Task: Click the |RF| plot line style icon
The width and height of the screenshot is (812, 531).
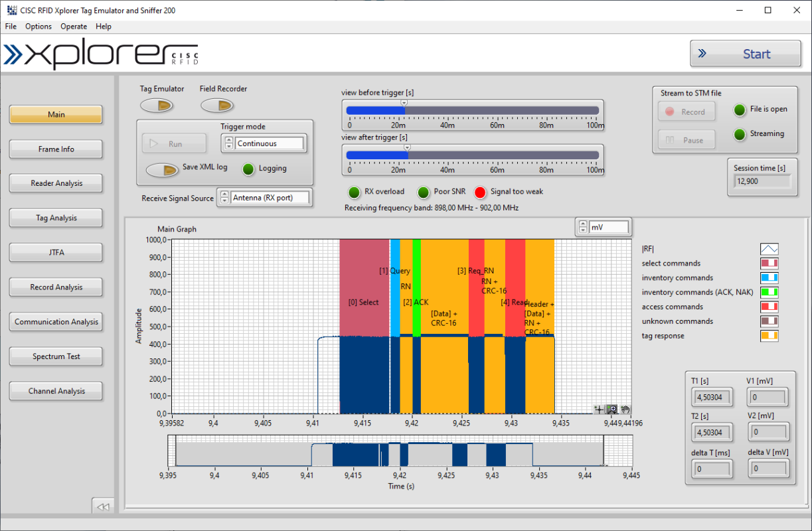Action: click(x=769, y=249)
